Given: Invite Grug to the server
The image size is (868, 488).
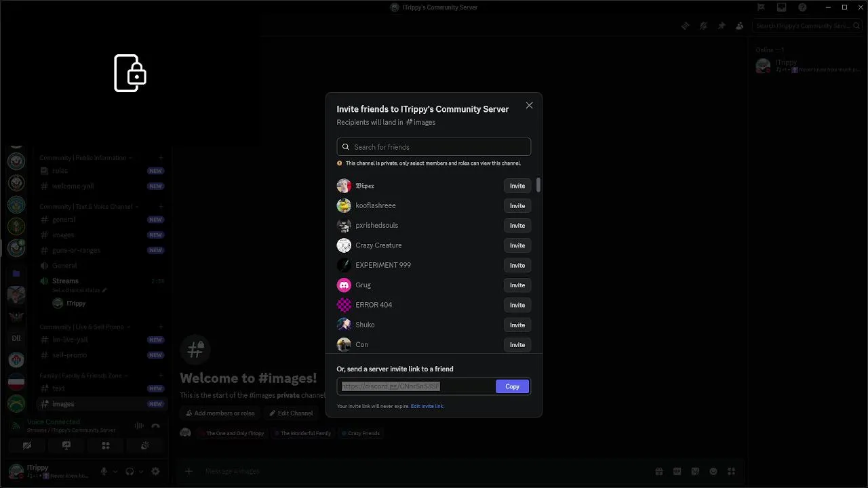Looking at the screenshot, I should point(517,285).
